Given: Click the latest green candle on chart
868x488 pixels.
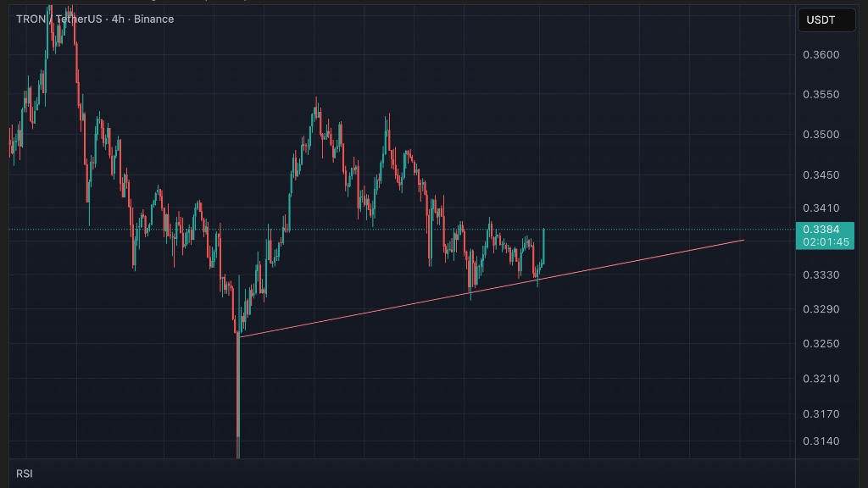Looking at the screenshot, I should [x=542, y=246].
